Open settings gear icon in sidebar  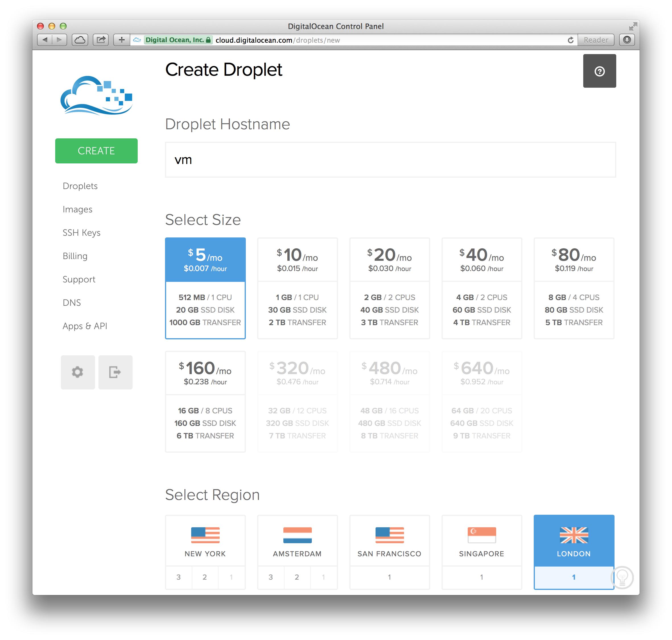tap(78, 372)
